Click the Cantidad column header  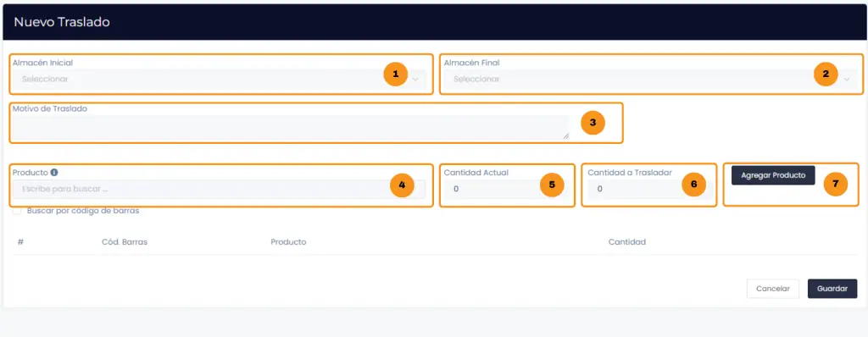coord(627,242)
